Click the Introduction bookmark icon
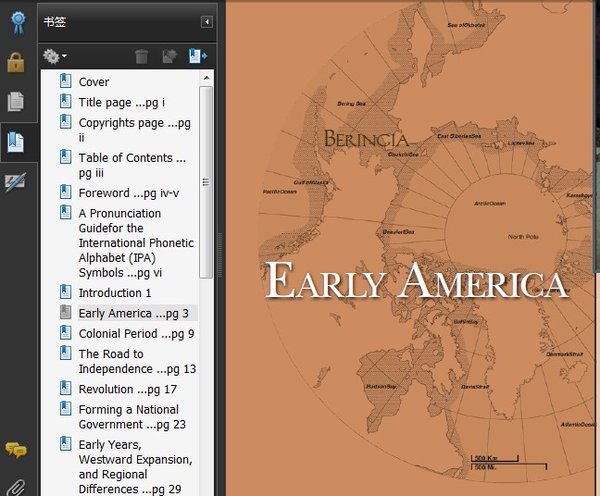This screenshot has height=496, width=600. coord(66,292)
